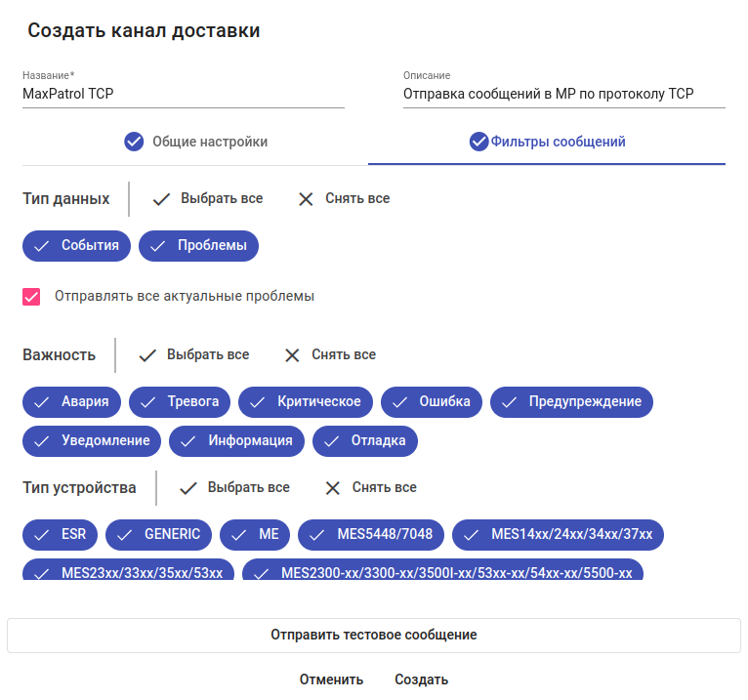Viewport: 748px width, 700px height.
Task: Toggle the События data type chip
Action: click(76, 246)
